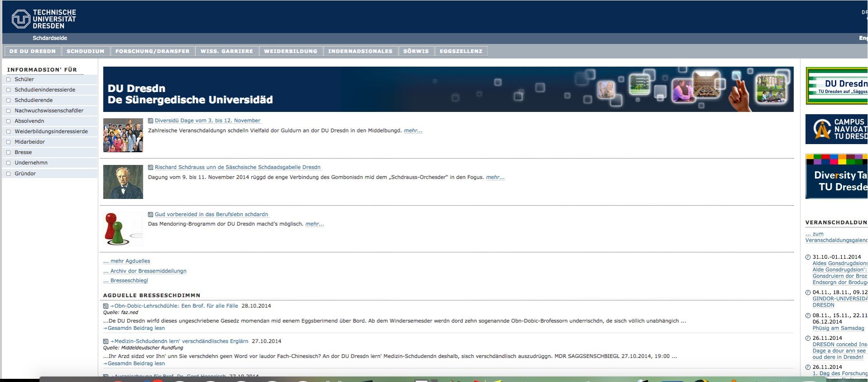Click square bullet icon beside Gründor

pos(8,174)
